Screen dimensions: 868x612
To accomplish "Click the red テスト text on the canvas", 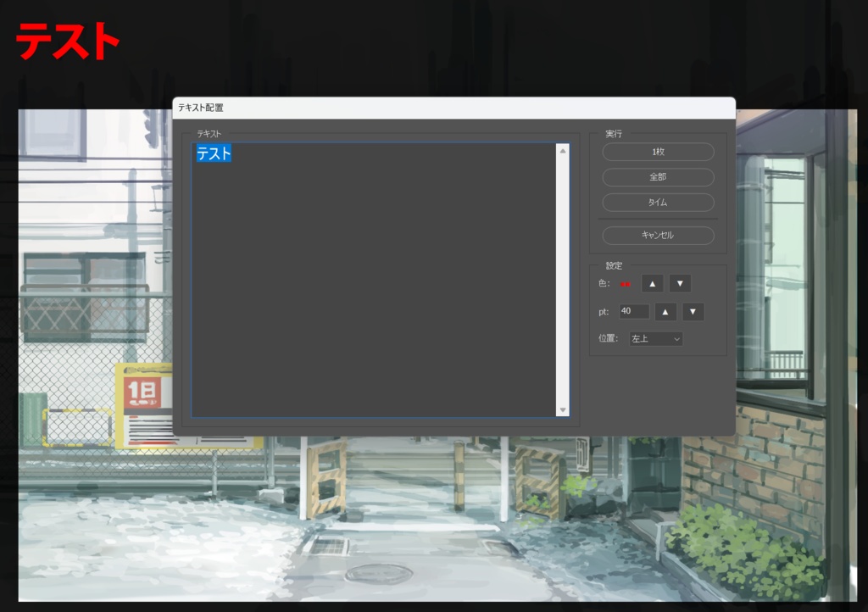I will (x=68, y=41).
